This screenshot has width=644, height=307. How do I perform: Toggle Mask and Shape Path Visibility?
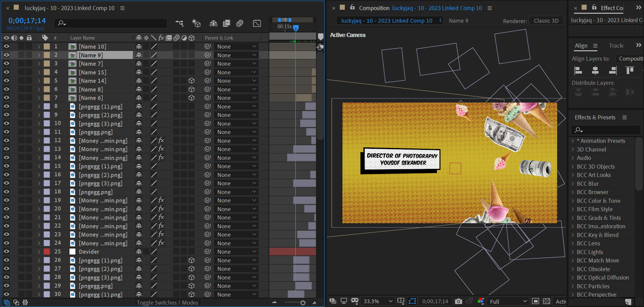(x=412, y=301)
